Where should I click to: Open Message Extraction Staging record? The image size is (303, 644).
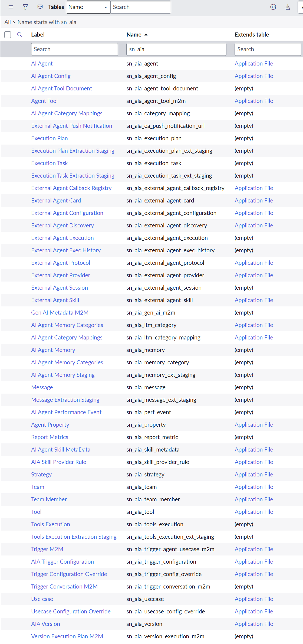[65, 400]
